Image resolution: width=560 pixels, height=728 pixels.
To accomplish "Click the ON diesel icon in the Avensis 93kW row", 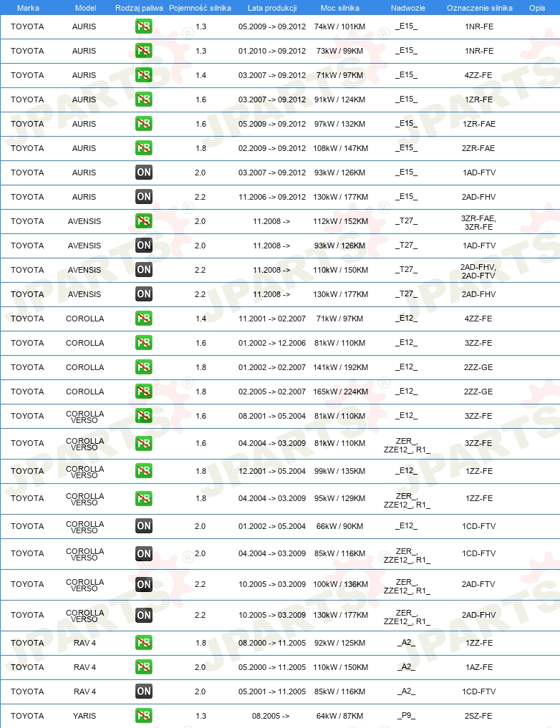I will pyautogui.click(x=144, y=245).
